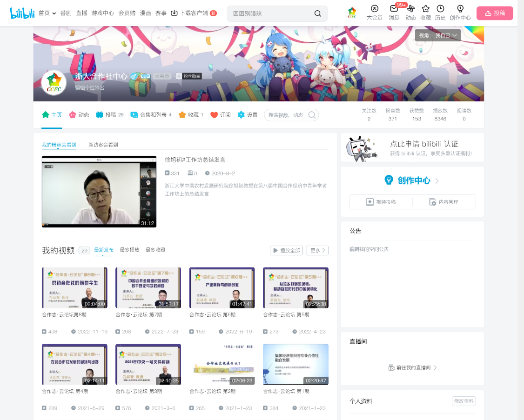Open the 设置 tab

(x=247, y=115)
